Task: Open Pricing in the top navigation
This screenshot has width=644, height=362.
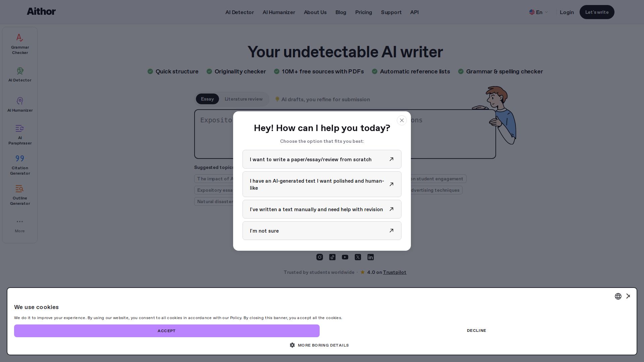Action: [364, 12]
